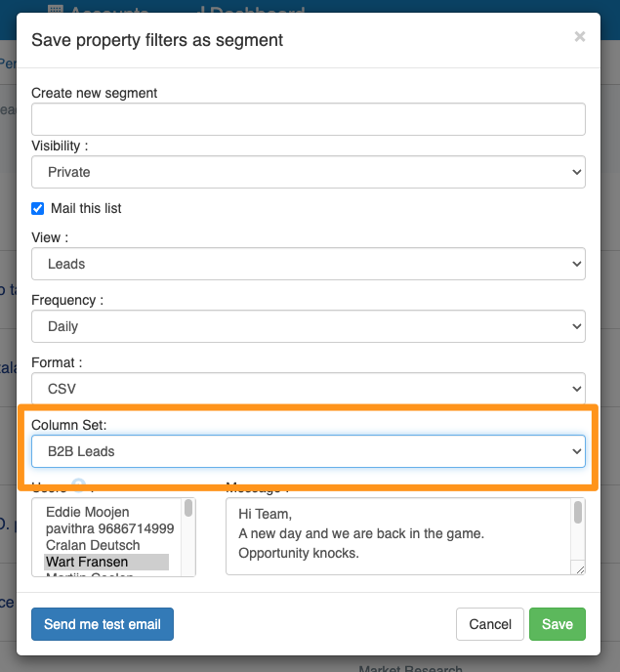Uncheck the Mail this list checkbox

tap(38, 209)
